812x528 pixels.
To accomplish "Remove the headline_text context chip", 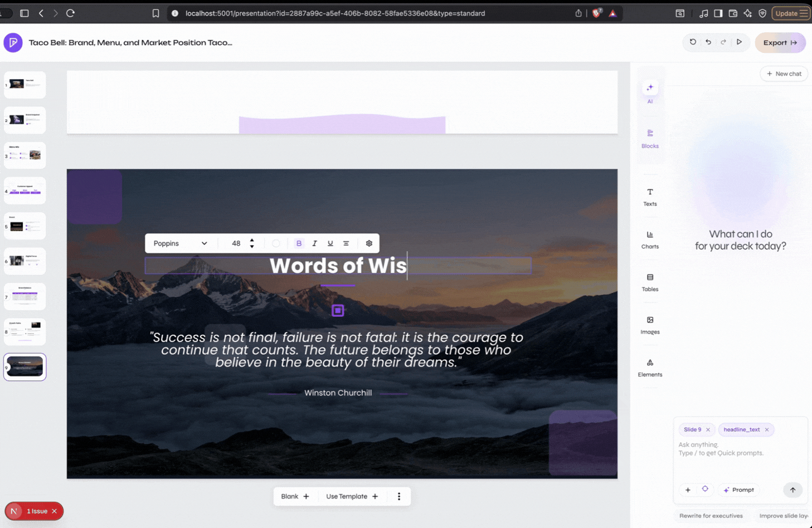I will [767, 429].
